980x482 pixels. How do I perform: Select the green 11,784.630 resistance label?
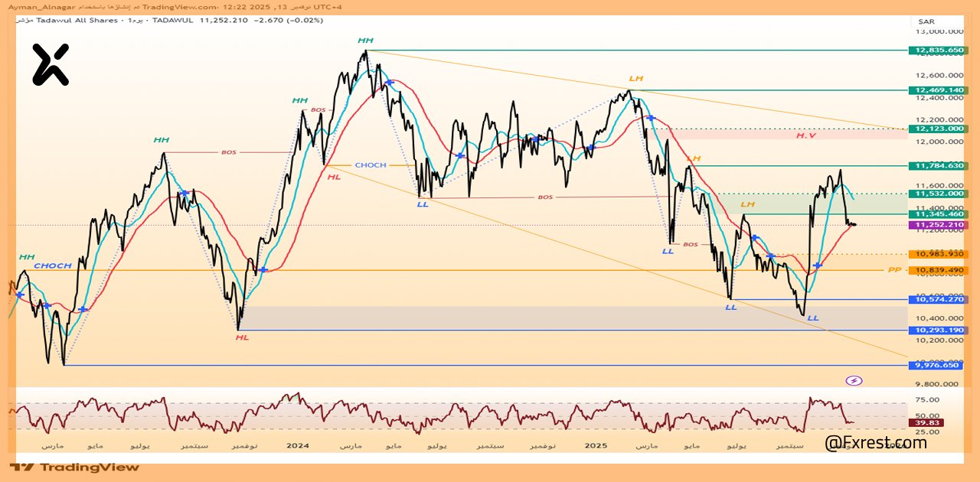point(936,165)
